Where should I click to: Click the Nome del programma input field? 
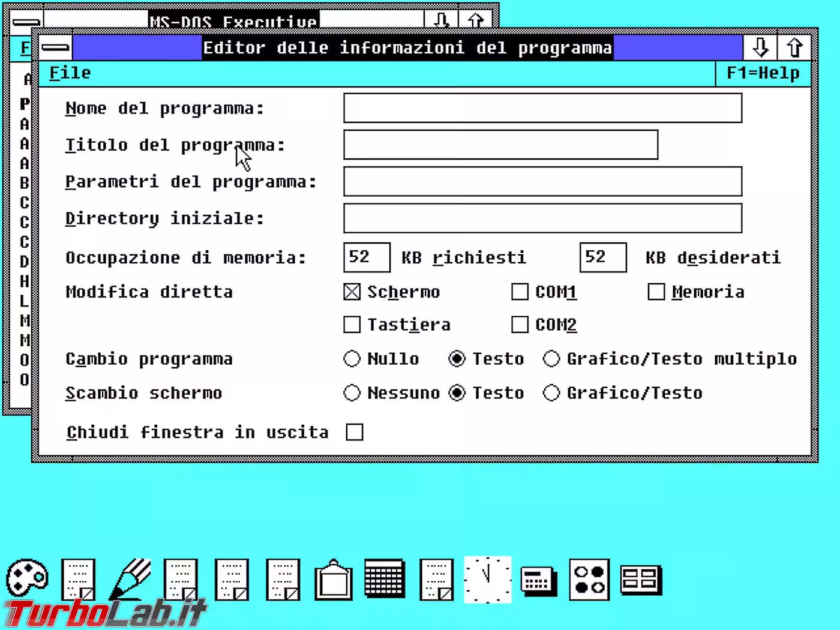coord(542,108)
